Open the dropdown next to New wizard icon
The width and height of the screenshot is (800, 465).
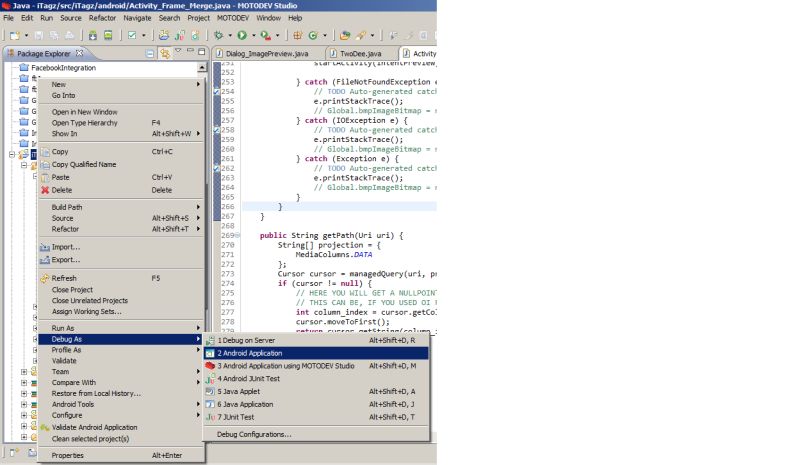[26, 36]
